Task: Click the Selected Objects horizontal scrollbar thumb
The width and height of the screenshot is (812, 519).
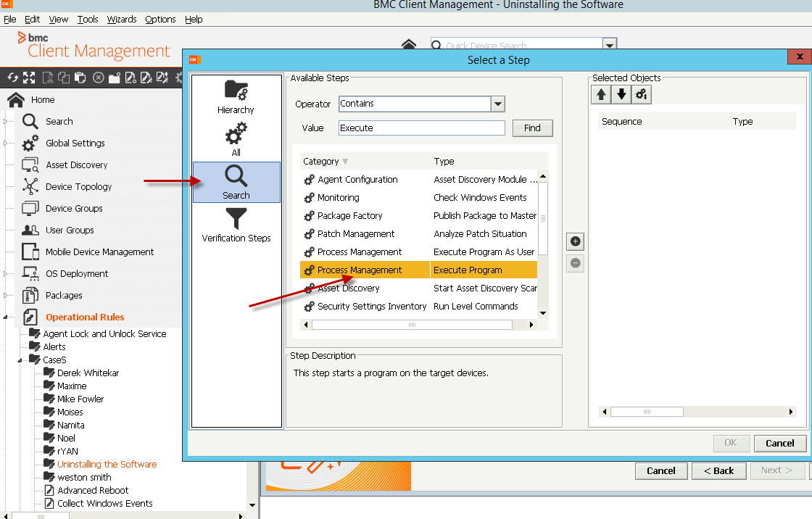Action: [647, 412]
